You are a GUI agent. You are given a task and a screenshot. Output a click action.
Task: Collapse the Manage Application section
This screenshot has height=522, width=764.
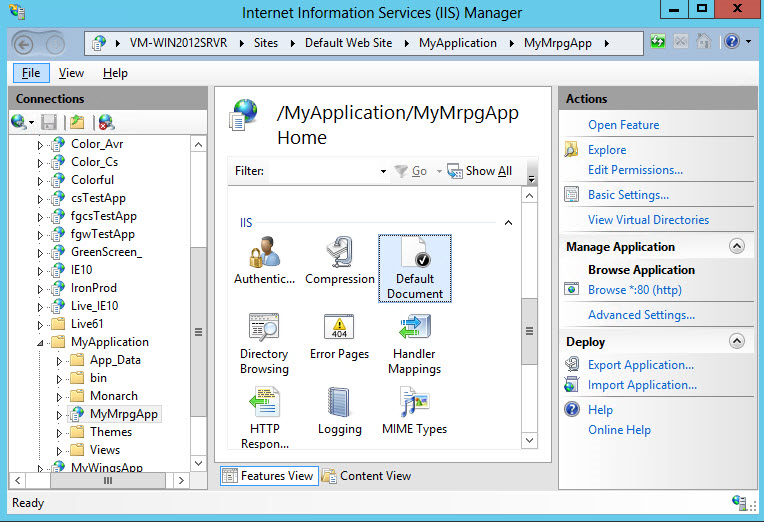coord(737,246)
